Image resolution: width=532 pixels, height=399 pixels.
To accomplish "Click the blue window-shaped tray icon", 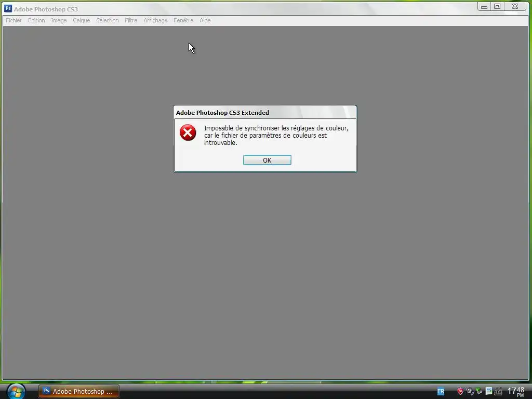I will [x=488, y=391].
